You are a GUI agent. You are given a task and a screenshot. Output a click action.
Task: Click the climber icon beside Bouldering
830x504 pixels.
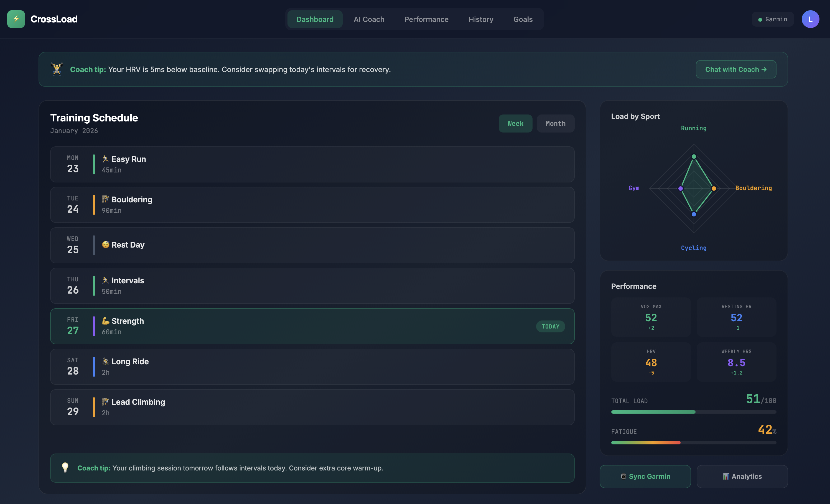tap(105, 199)
